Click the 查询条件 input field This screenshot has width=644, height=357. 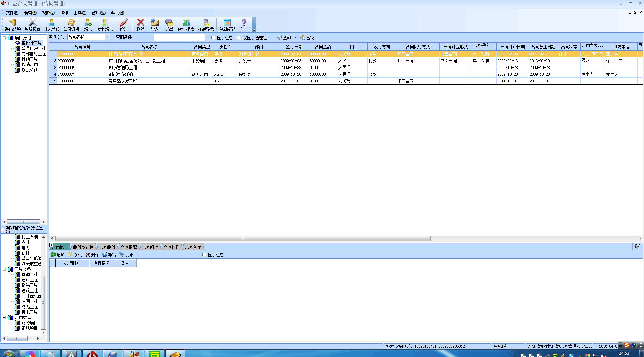[179, 37]
